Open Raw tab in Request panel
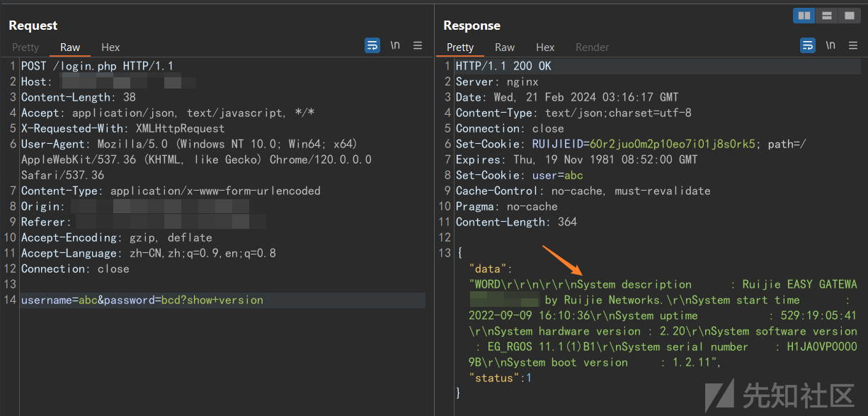Viewport: 868px width, 416px height. point(70,47)
